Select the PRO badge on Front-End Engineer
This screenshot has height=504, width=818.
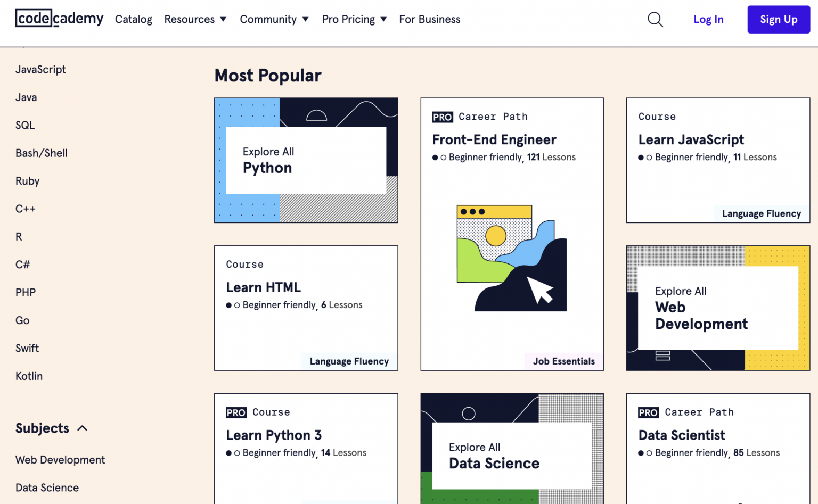(x=442, y=117)
